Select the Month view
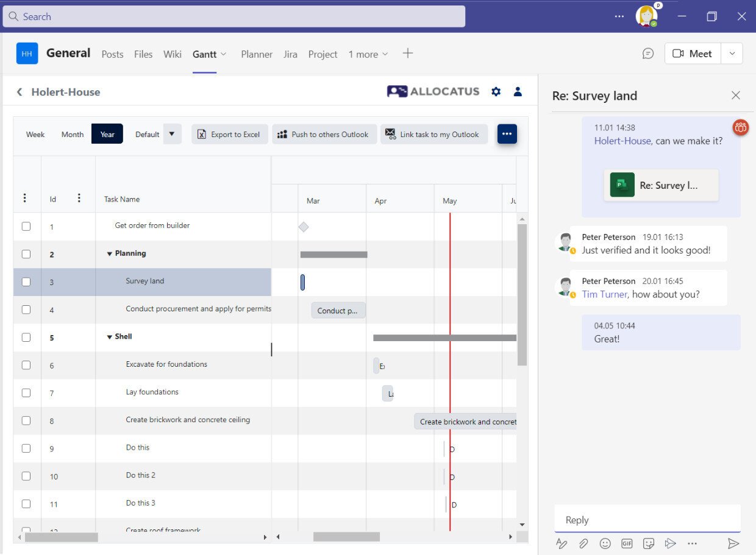This screenshot has width=756, height=555. [73, 134]
